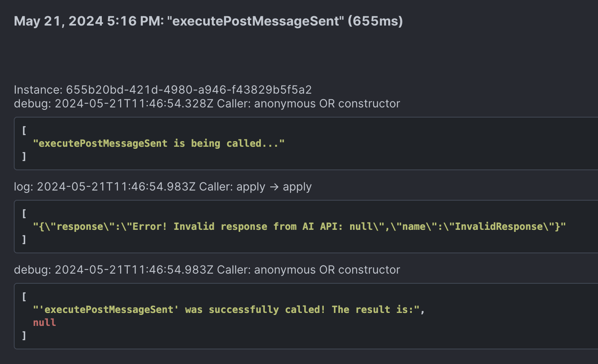
Task: Click the second debug timestamp ending in 54.983Z
Action: (x=134, y=270)
